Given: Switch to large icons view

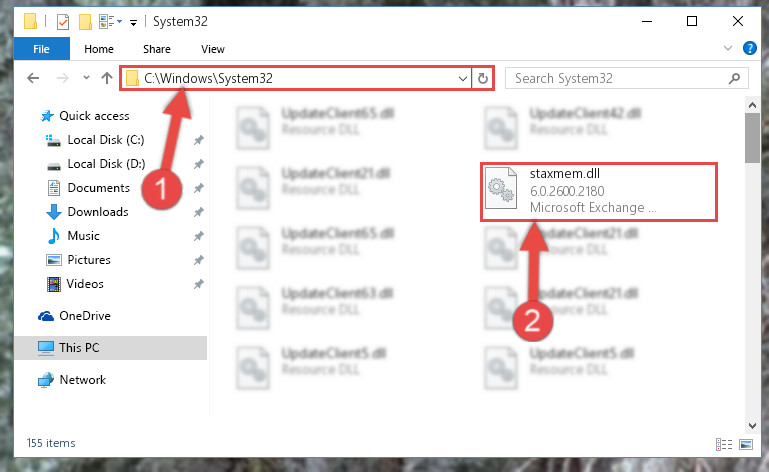Looking at the screenshot, I should 745,444.
